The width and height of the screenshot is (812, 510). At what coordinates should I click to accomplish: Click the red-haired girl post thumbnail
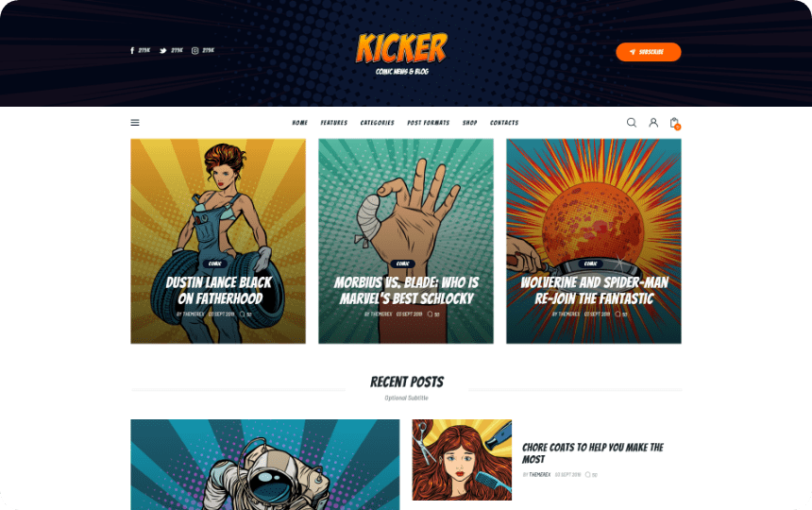point(462,460)
